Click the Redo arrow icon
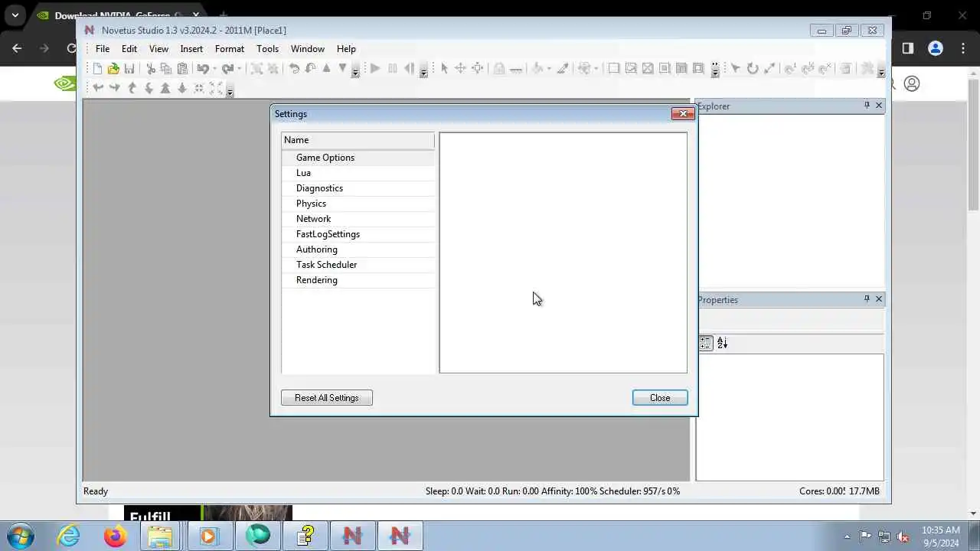Image resolution: width=980 pixels, height=551 pixels. click(227, 69)
